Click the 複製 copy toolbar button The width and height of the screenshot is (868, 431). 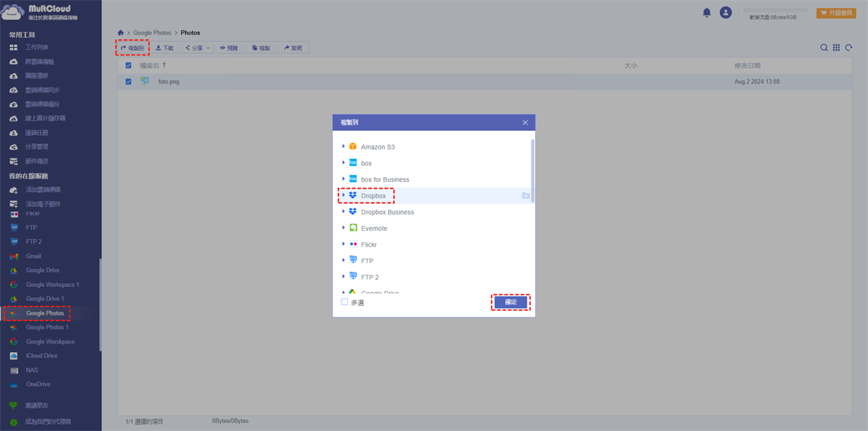click(x=260, y=48)
